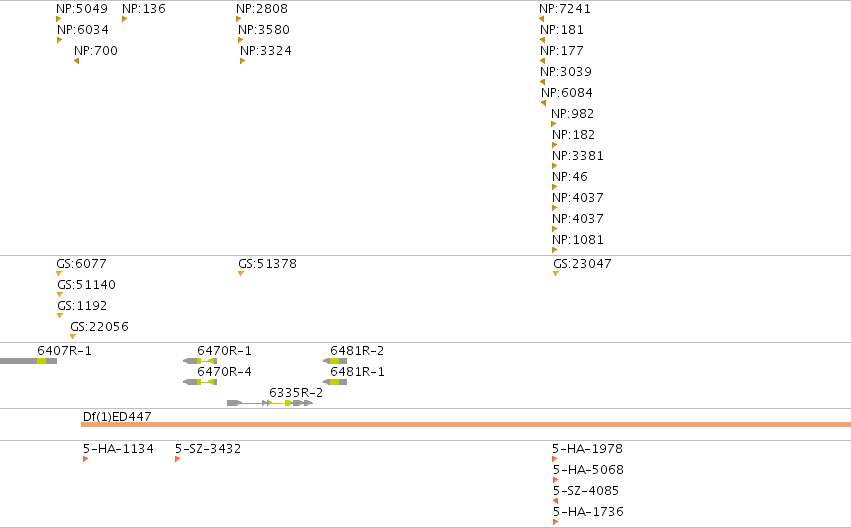Click the GS:51140 feature label
The width and height of the screenshot is (851, 528).
click(87, 285)
